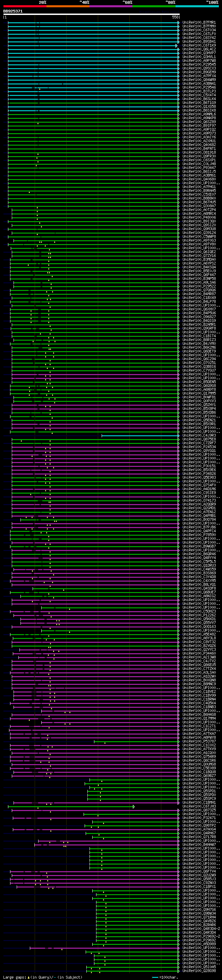The height and width of the screenshot is (980, 222).
Task: Select hit label UniRef100_B9GEM9
Action: pos(199,72)
